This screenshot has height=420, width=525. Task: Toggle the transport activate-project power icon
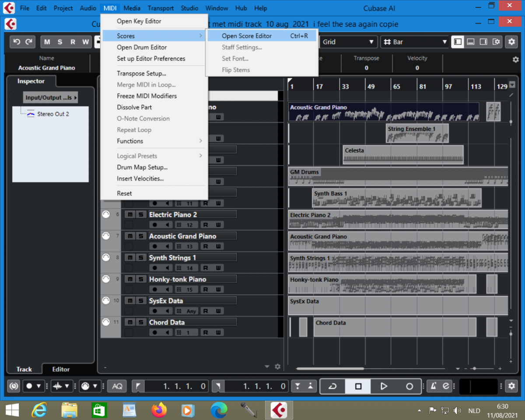[14, 386]
